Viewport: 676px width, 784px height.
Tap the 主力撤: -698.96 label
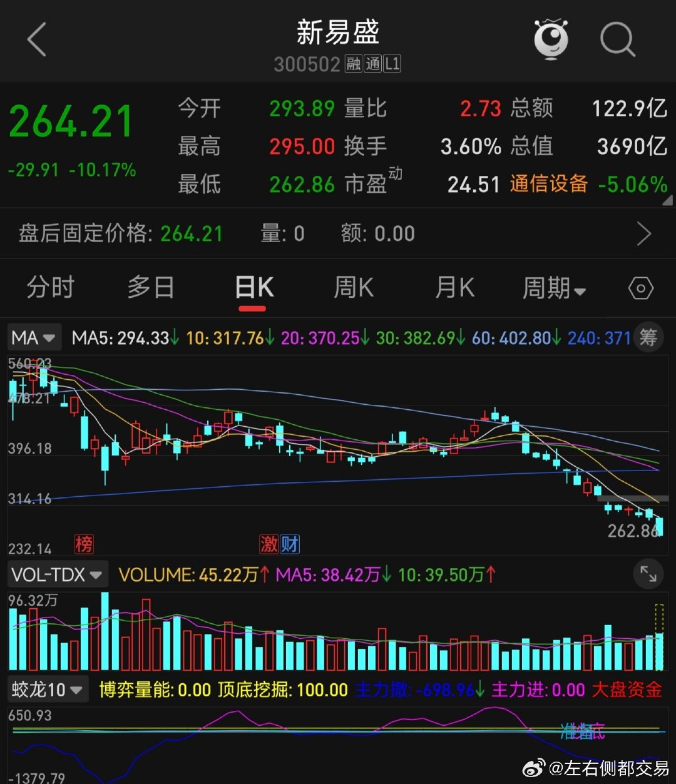tap(420, 690)
